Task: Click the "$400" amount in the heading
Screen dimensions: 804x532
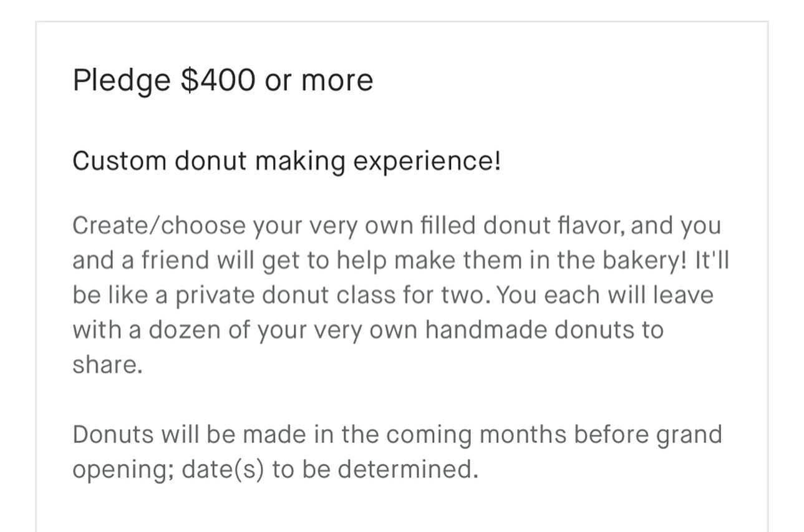Action: 218,80
